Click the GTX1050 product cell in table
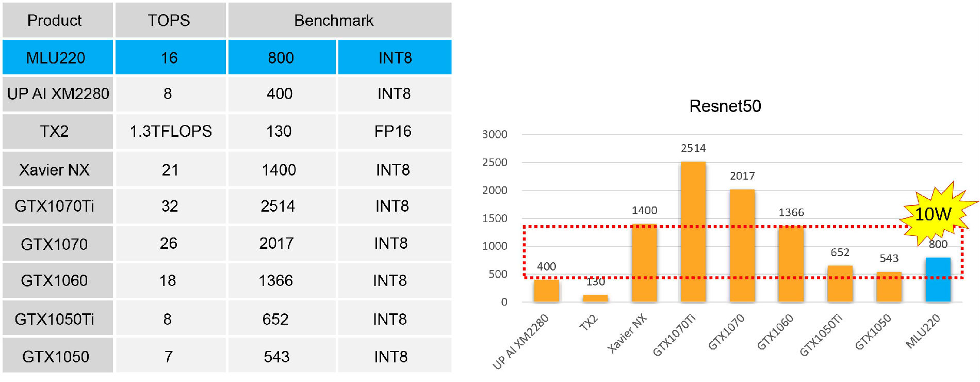980x382 pixels. [56, 357]
